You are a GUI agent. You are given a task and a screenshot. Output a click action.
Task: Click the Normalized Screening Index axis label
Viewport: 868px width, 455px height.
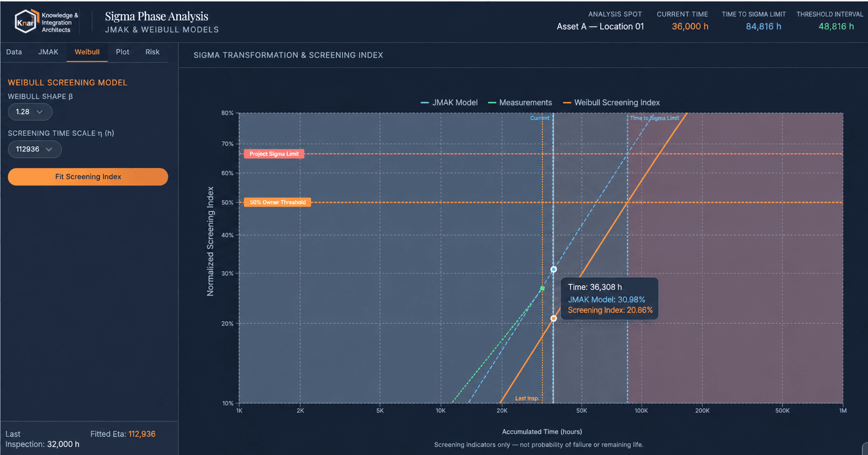pyautogui.click(x=210, y=242)
